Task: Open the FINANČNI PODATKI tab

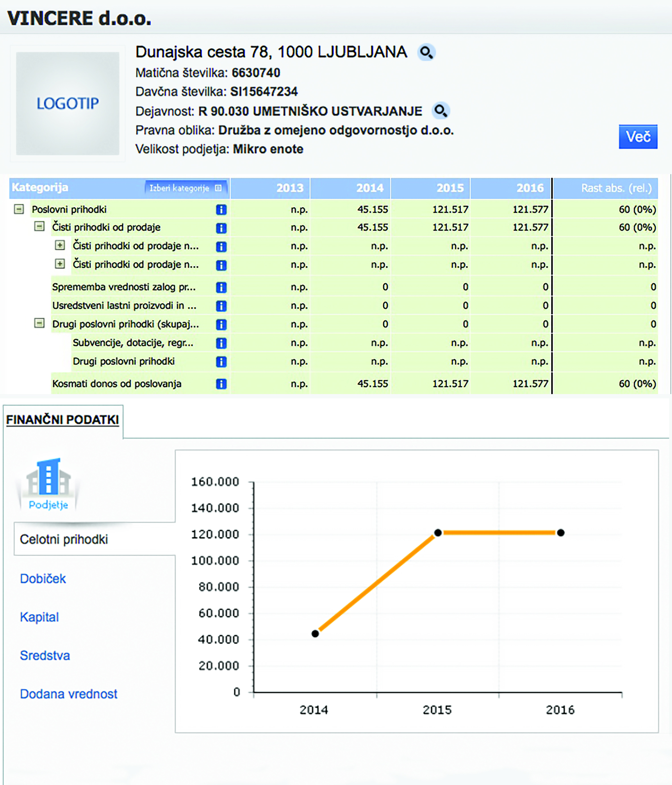Action: click(x=63, y=420)
